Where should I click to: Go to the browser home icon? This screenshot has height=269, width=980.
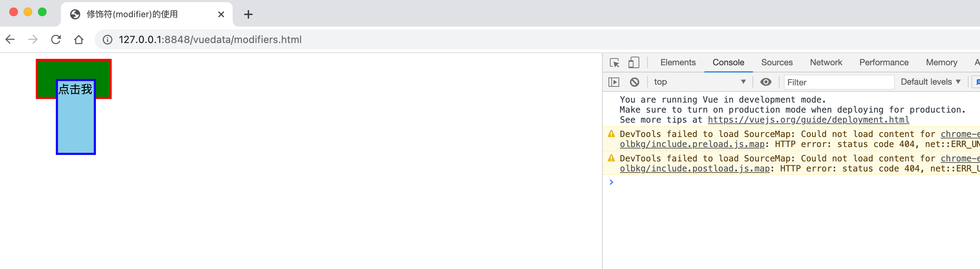[79, 39]
